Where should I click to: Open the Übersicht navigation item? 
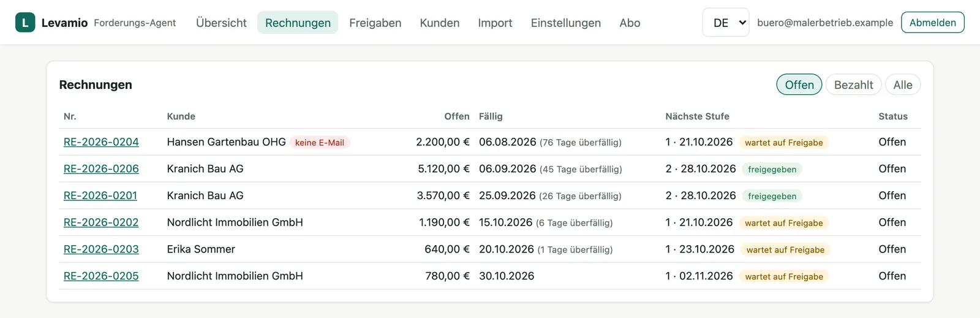tap(221, 23)
